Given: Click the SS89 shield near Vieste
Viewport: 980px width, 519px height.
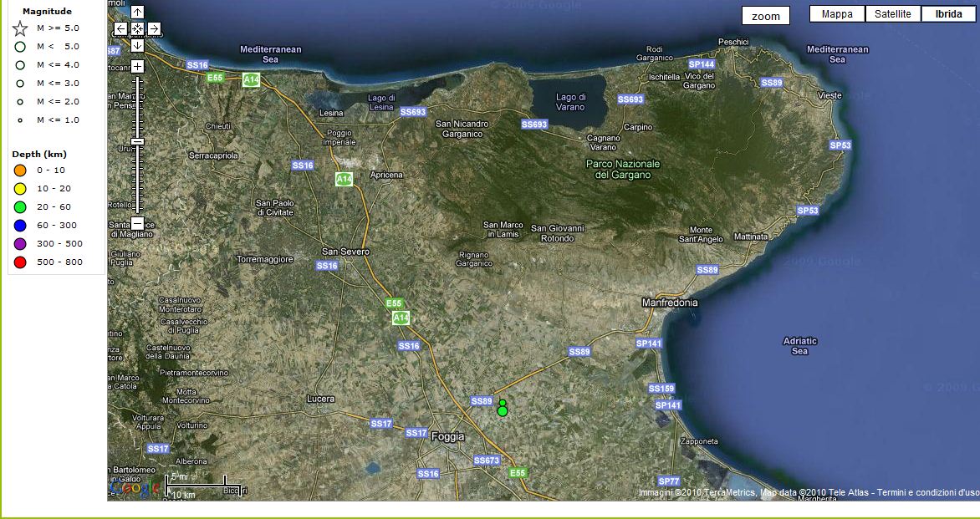Looking at the screenshot, I should tap(772, 83).
